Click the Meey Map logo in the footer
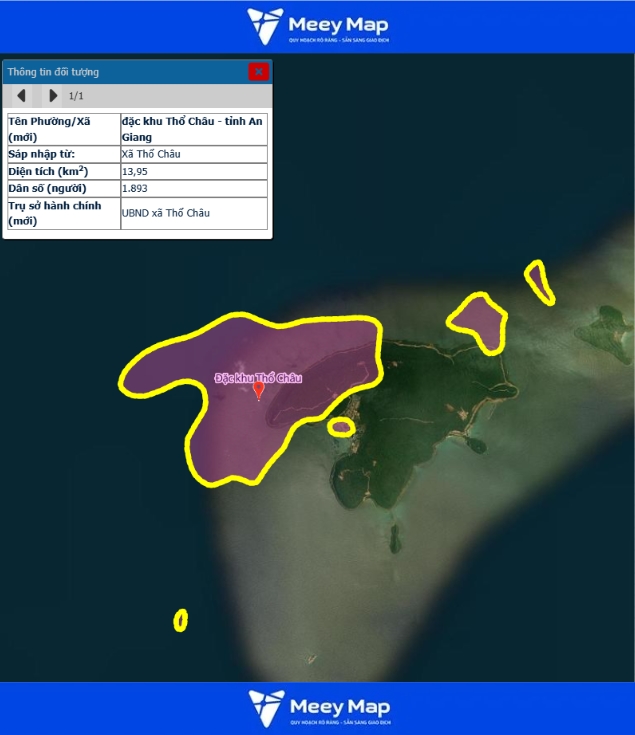 [318, 708]
